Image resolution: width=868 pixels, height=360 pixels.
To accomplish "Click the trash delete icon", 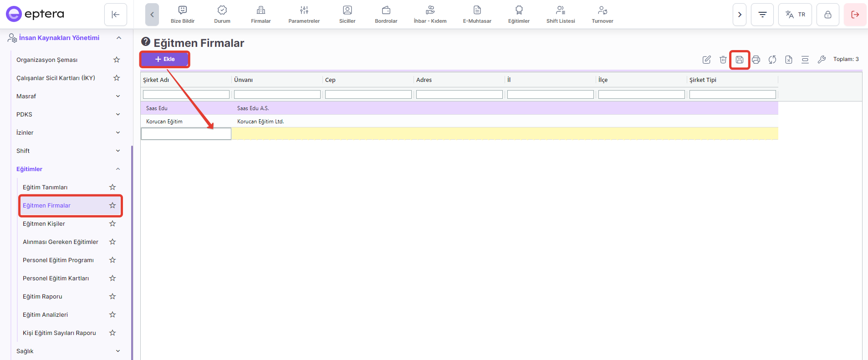I will pos(723,60).
